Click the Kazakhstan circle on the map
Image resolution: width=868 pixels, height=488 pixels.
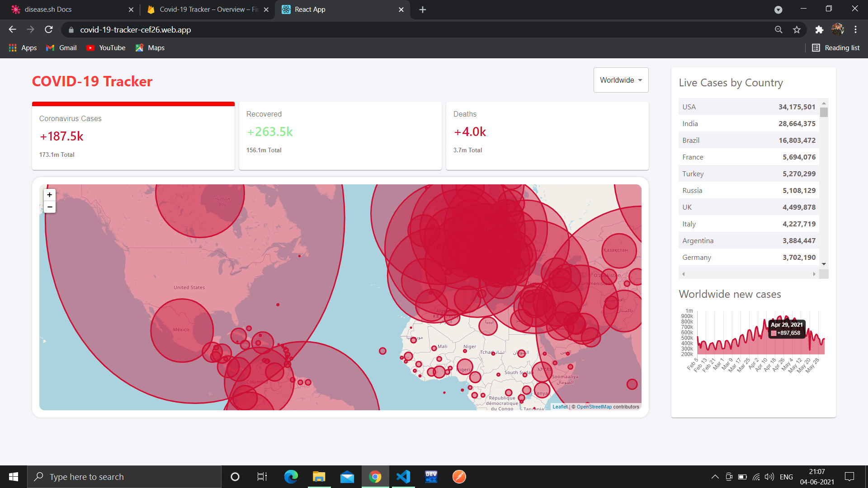pyautogui.click(x=619, y=251)
